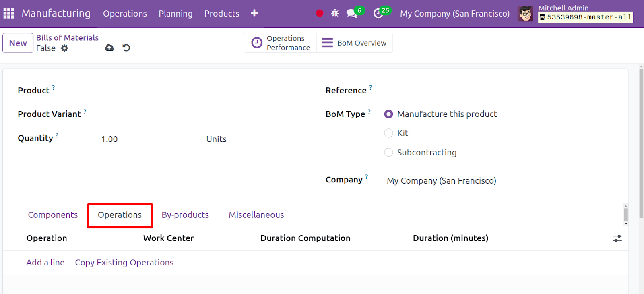This screenshot has width=644, height=294.
Task: Open the Operations menu in navbar
Action: click(x=125, y=14)
